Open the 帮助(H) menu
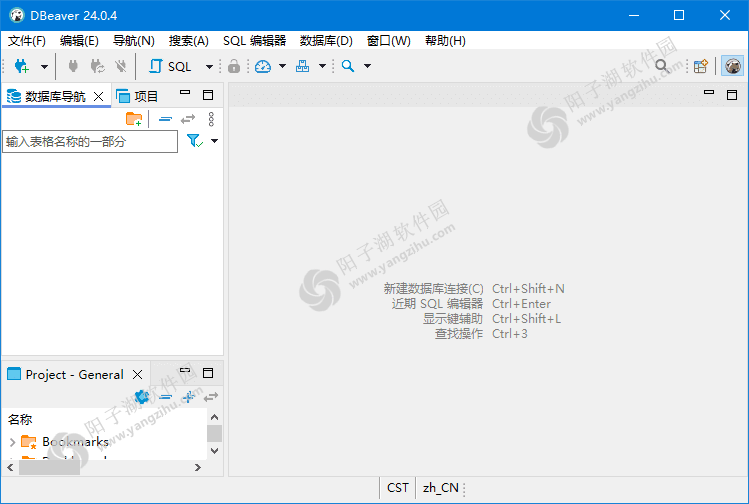Image resolution: width=749 pixels, height=504 pixels. pyautogui.click(x=445, y=41)
